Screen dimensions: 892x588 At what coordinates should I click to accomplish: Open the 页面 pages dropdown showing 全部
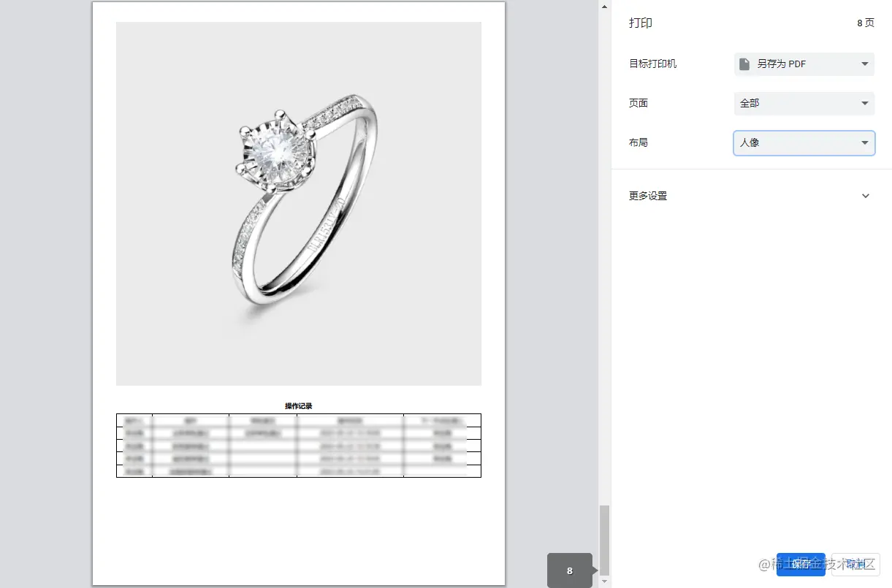pos(804,103)
